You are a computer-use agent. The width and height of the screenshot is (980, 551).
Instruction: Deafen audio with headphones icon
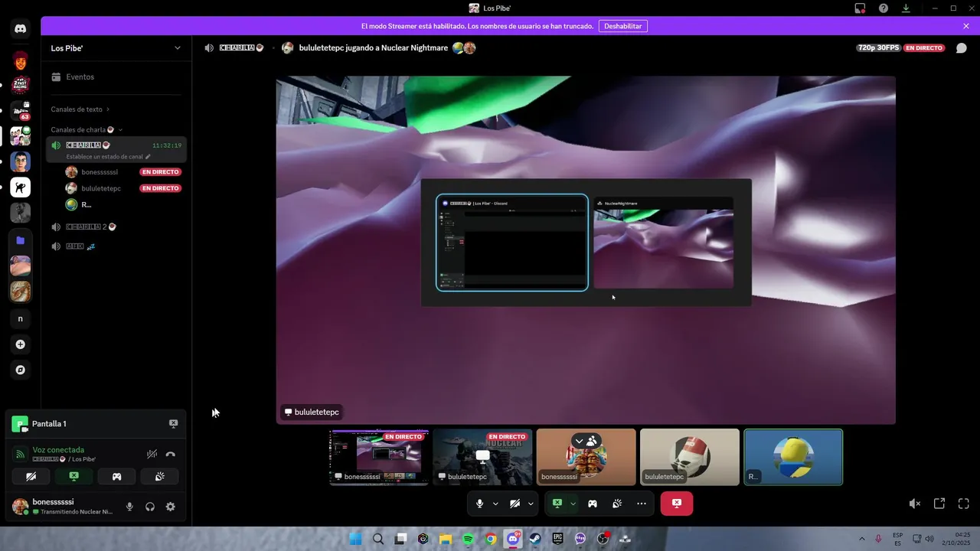(150, 507)
